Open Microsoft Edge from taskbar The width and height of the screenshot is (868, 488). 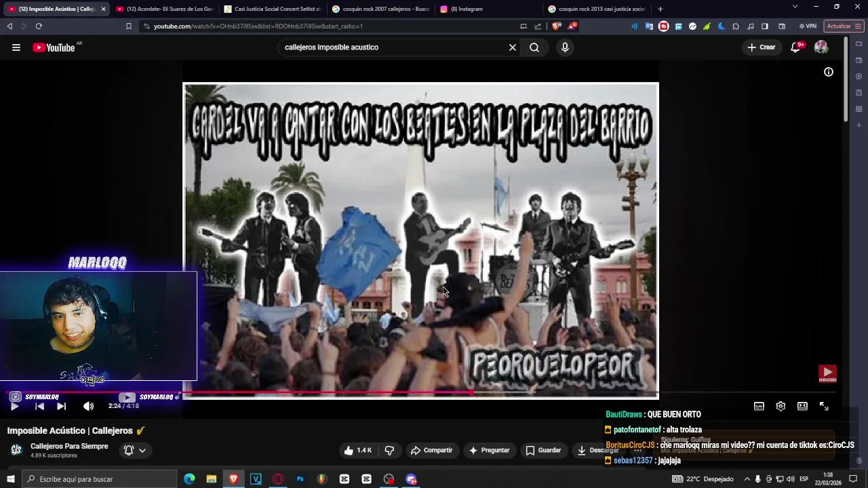[x=189, y=479]
